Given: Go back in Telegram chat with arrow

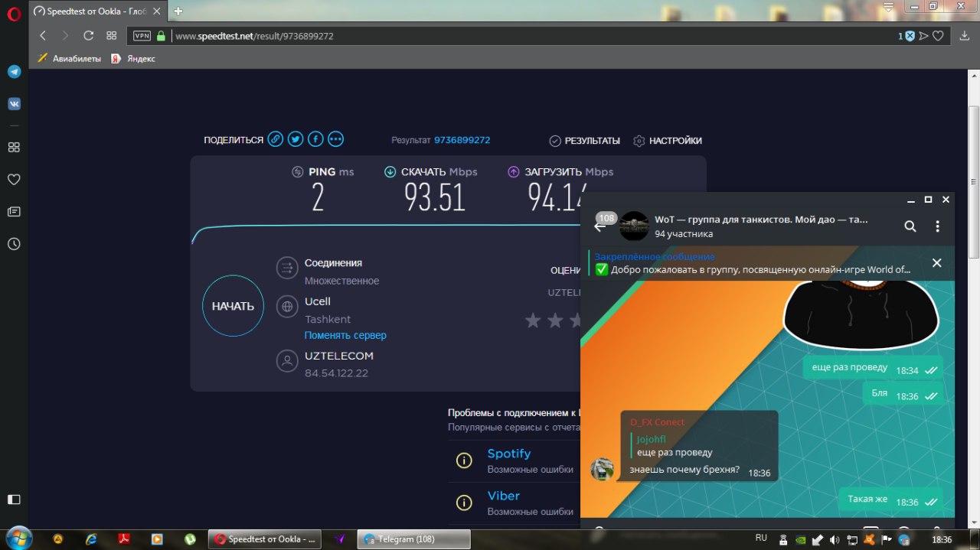Looking at the screenshot, I should coord(599,226).
